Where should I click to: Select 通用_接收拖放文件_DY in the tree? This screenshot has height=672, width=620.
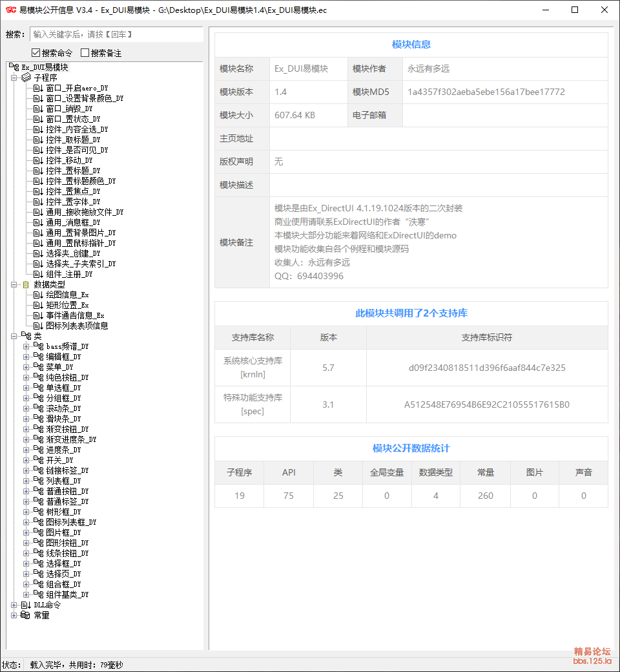tap(85, 212)
